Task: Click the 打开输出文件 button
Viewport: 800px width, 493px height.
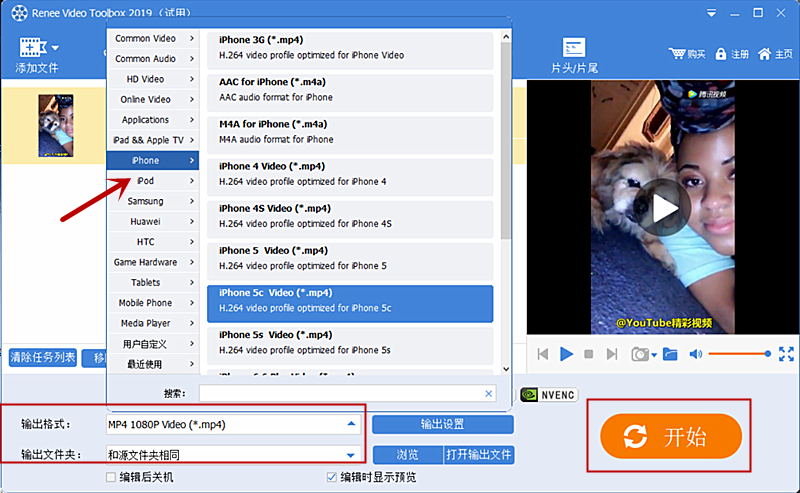Action: tap(479, 455)
